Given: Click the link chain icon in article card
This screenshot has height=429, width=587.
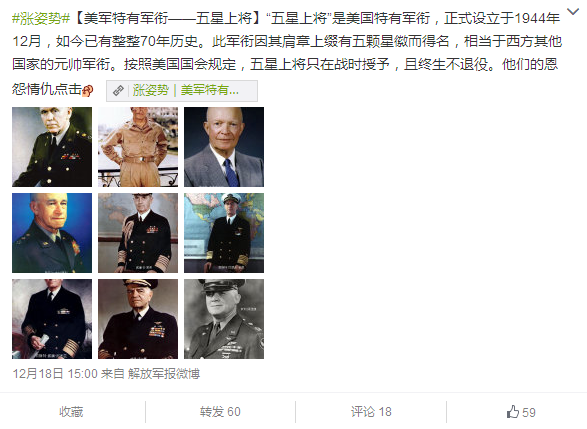Looking at the screenshot, I should (x=118, y=90).
